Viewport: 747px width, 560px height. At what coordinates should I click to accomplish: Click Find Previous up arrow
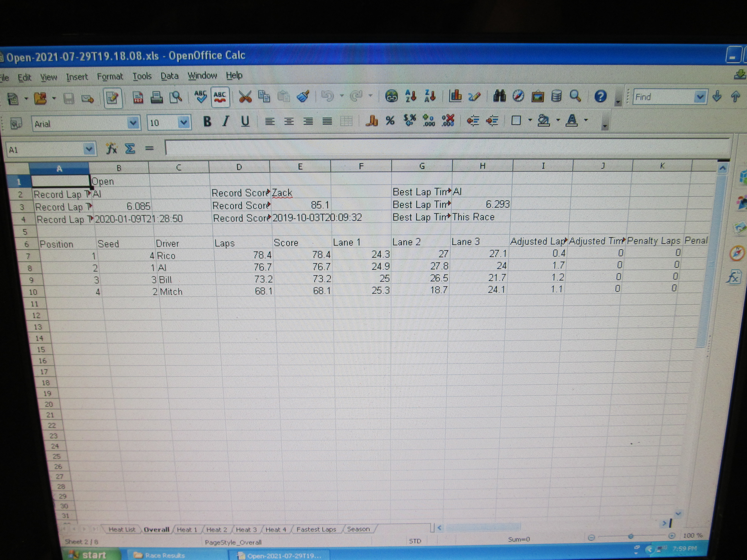tap(735, 97)
